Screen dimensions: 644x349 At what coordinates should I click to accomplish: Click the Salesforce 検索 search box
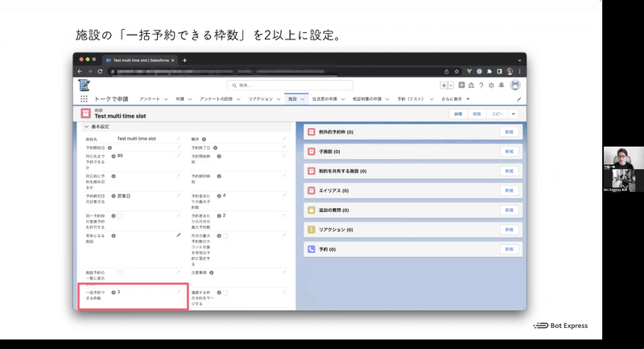pyautogui.click(x=290, y=85)
